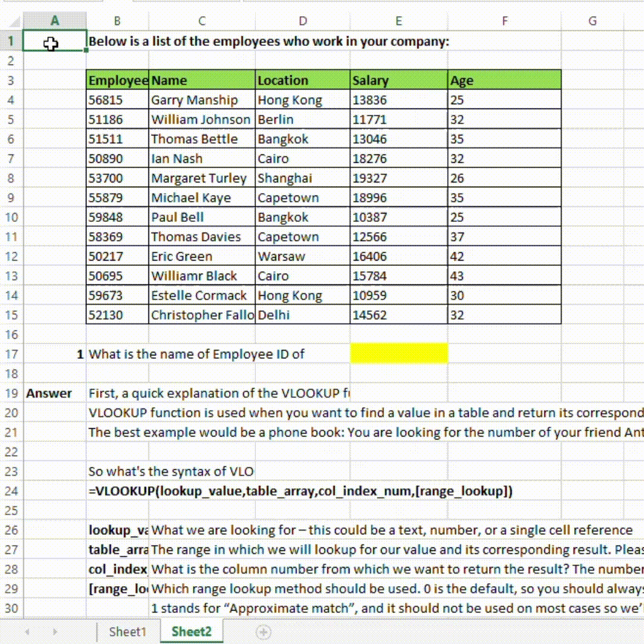The image size is (644, 644).
Task: Select column G header
Action: (592, 20)
